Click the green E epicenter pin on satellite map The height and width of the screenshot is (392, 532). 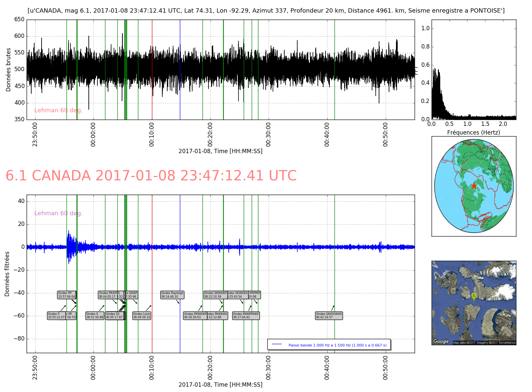point(474,296)
